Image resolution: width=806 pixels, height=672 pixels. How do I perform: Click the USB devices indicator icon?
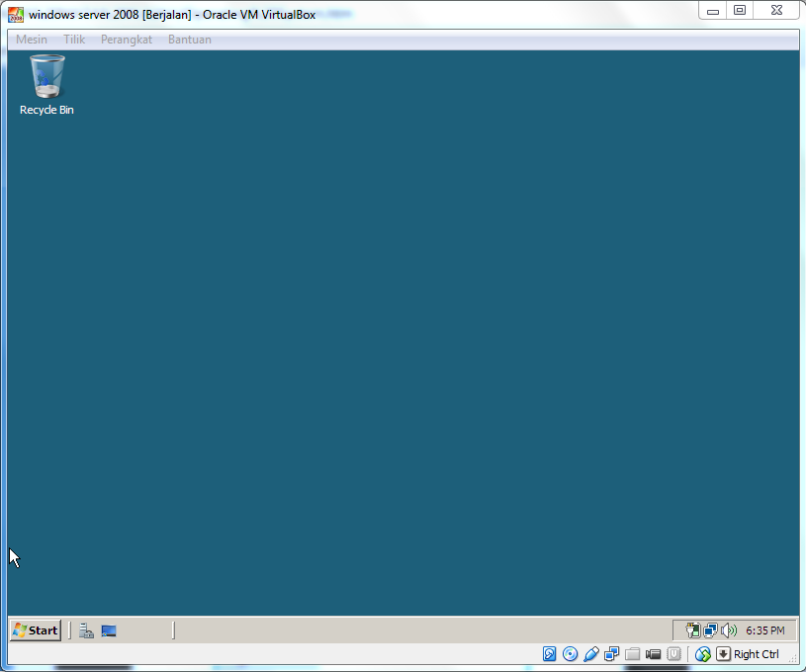pos(591,653)
